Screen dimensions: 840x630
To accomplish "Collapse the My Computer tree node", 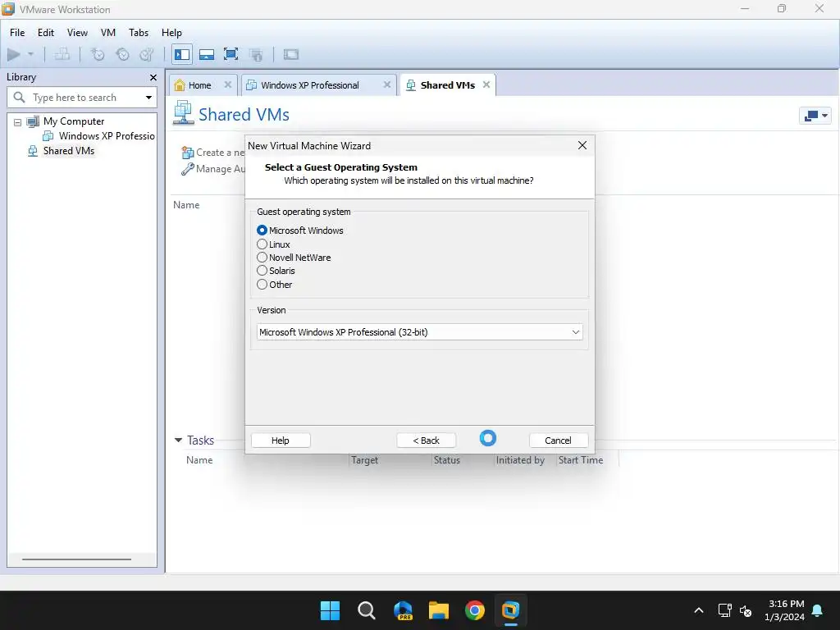I will coord(18,122).
